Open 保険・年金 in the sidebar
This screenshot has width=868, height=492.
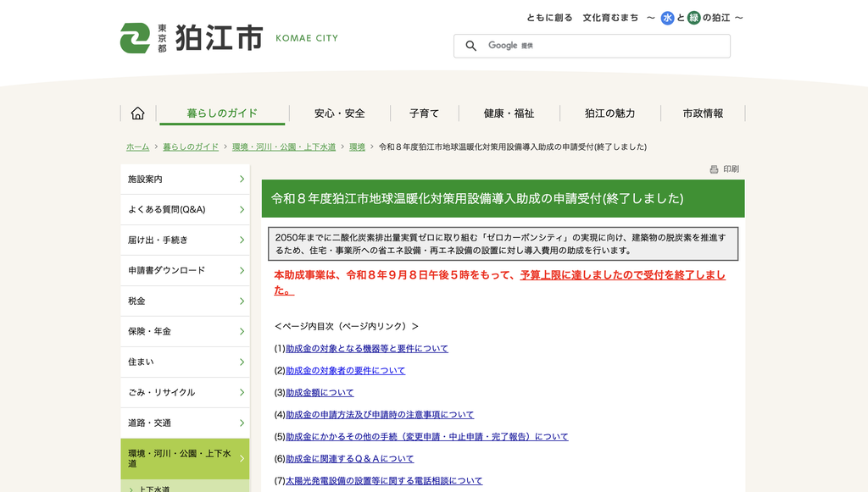pos(185,332)
